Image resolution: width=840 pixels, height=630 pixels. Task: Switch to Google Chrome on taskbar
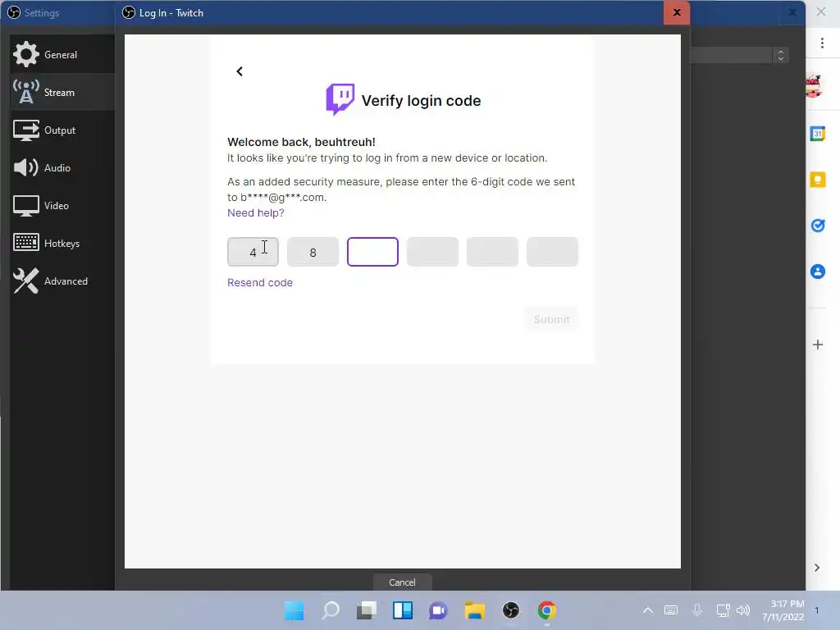click(546, 610)
